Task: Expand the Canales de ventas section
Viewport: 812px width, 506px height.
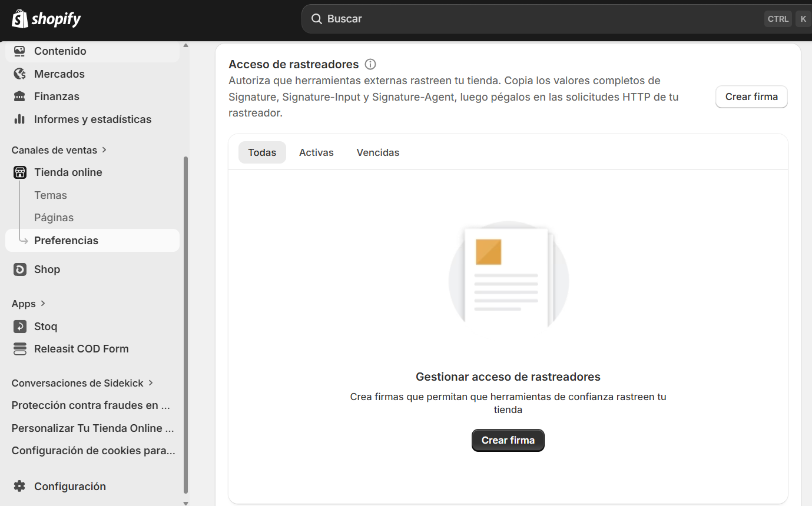Action: pos(104,150)
